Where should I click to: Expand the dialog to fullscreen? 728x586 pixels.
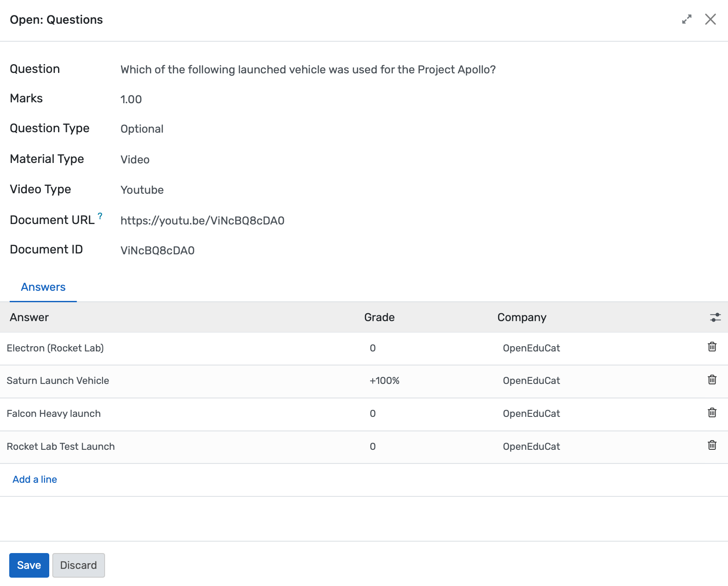[x=687, y=19]
